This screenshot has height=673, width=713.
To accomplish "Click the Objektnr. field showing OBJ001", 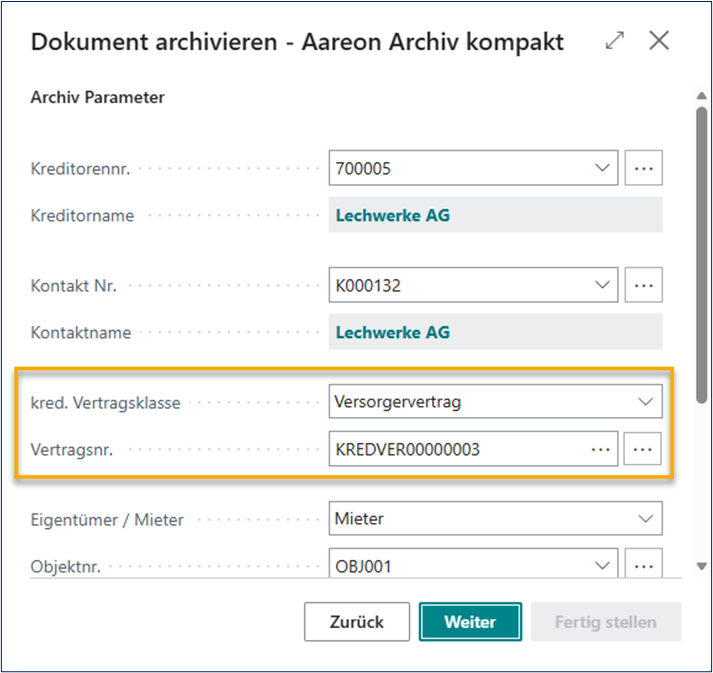I will point(473,563).
